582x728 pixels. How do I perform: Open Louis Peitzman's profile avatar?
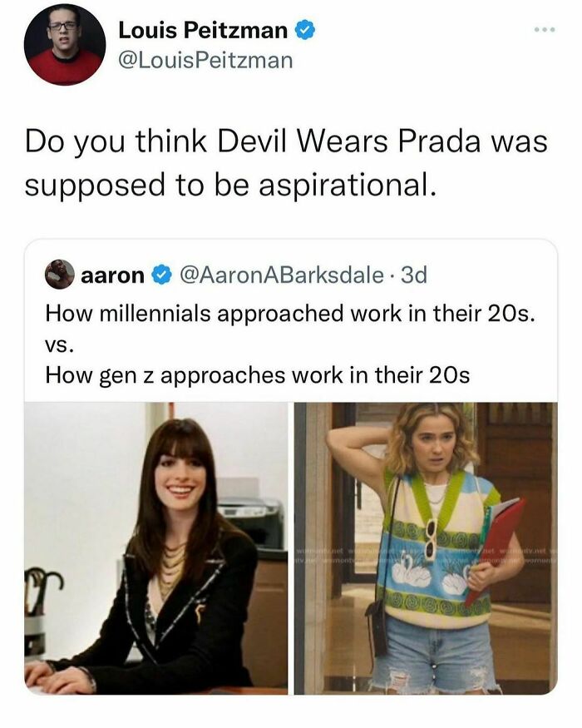pos(65,45)
